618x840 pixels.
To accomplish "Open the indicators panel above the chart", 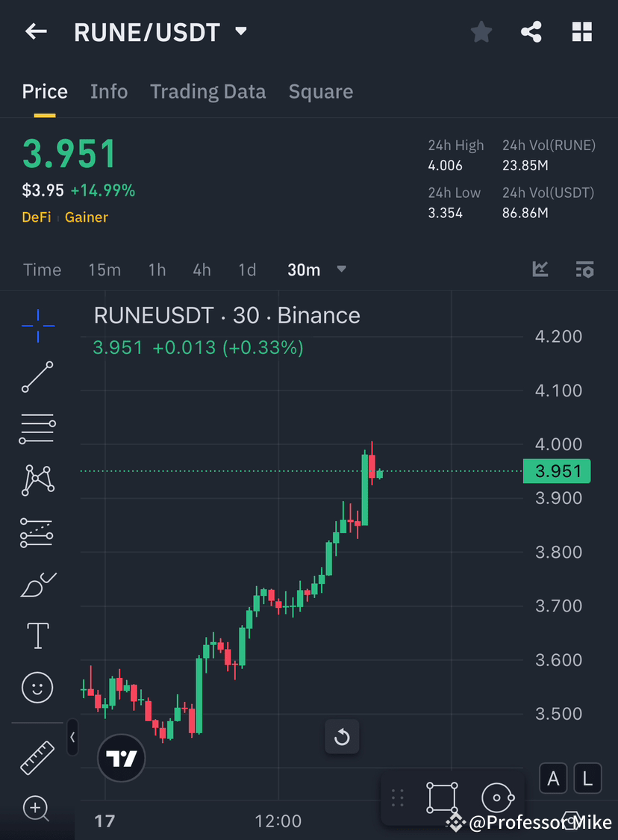I will [x=540, y=270].
